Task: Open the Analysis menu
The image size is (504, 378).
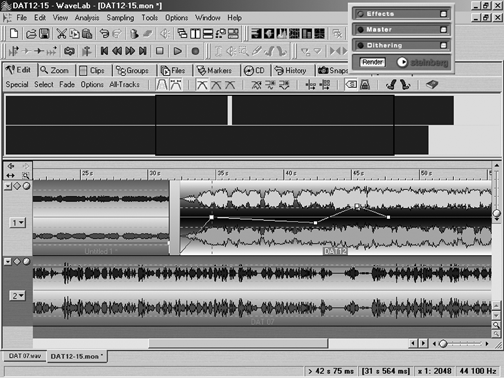Action: point(87,18)
